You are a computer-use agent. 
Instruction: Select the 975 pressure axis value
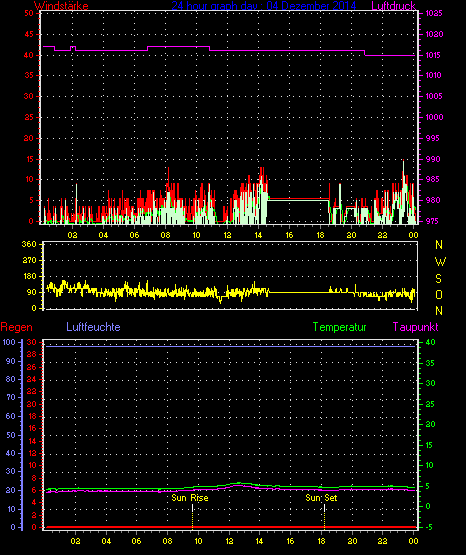coord(433,221)
